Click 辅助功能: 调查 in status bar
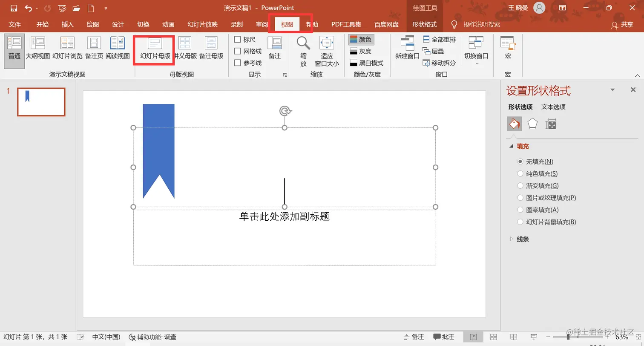Viewport: 644px width, 346px height. [x=152, y=337]
